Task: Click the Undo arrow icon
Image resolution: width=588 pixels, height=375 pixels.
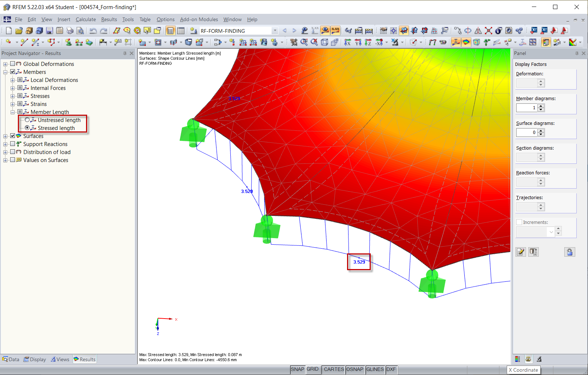Action: click(93, 31)
